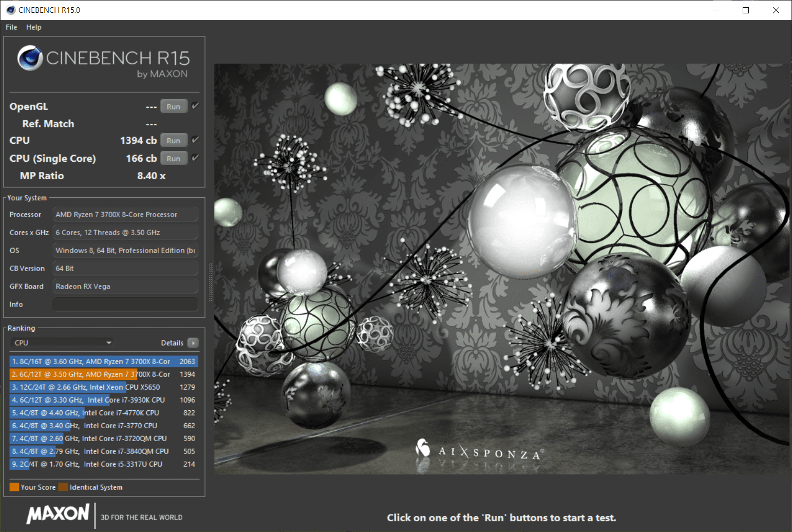The width and height of the screenshot is (792, 532).
Task: Open the Help menu
Action: [34, 27]
